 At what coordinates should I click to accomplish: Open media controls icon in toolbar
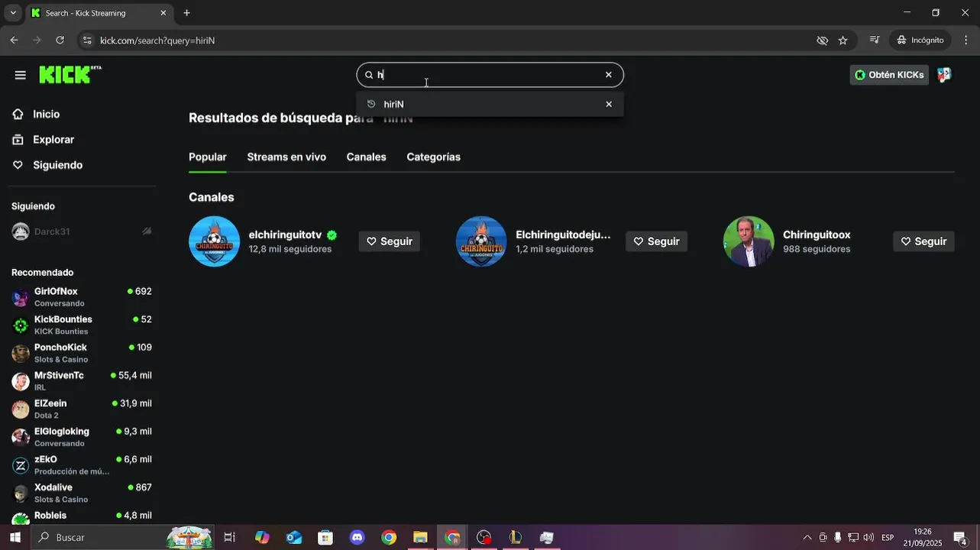pos(875,40)
